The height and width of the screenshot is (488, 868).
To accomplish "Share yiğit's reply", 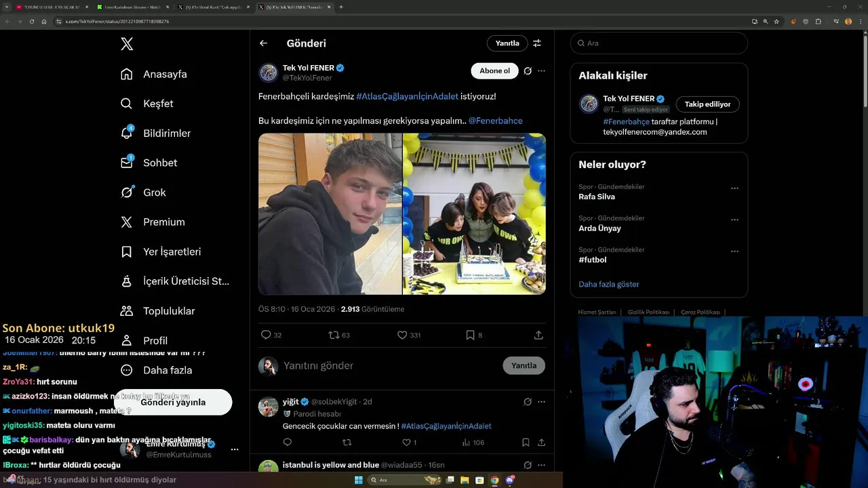I will point(541,443).
